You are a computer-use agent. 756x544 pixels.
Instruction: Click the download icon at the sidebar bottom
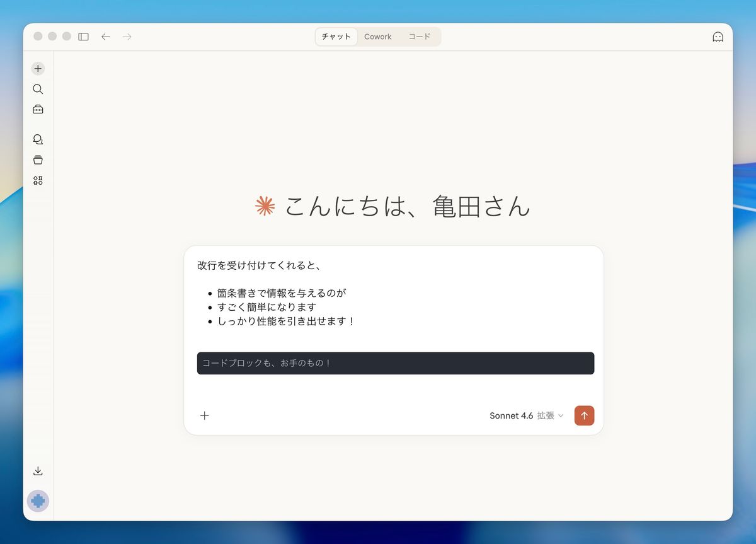coord(38,471)
